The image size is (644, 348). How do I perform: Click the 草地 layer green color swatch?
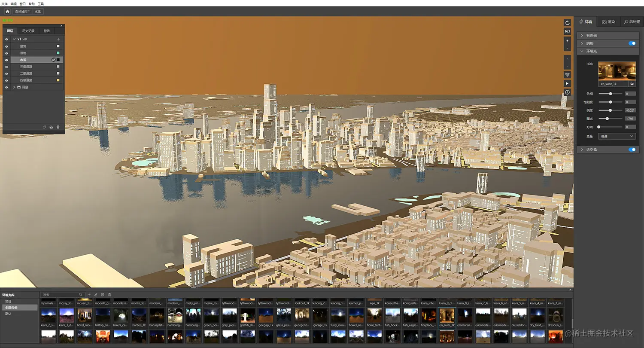coord(58,53)
